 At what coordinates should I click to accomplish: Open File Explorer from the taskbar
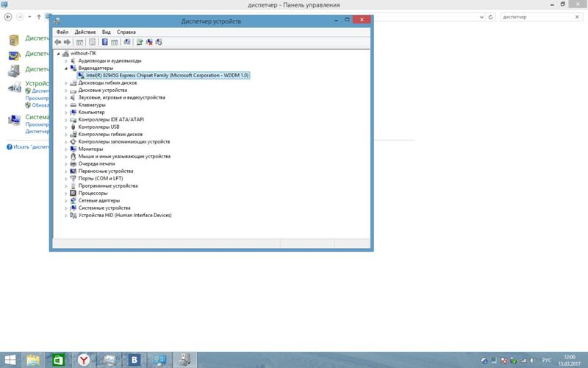click(x=33, y=361)
